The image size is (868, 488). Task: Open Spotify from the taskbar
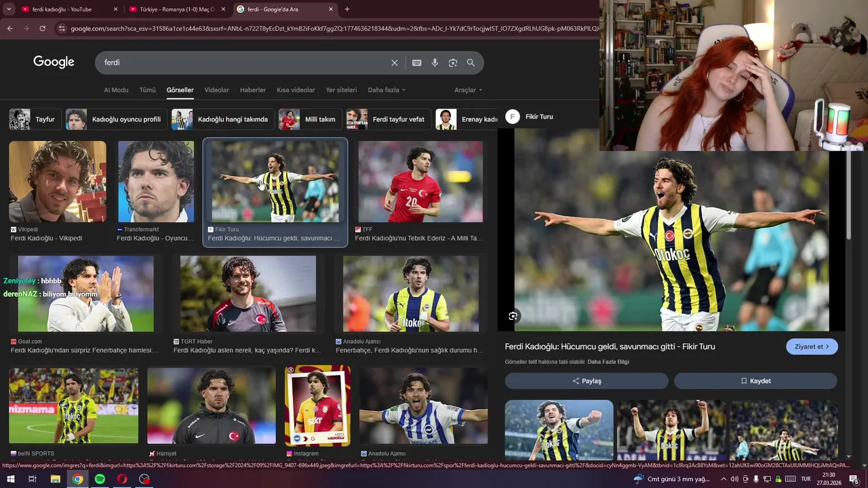100,479
